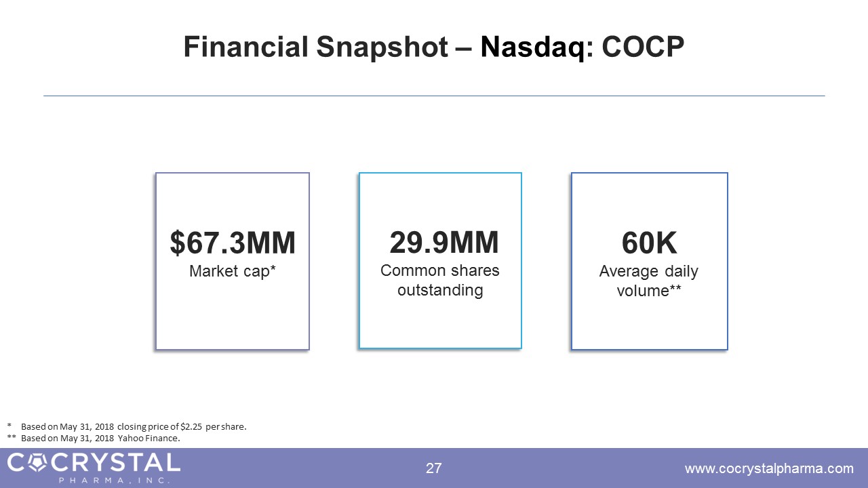Screen dimensions: 868x488
Task: Click the asterisk after "Market cap"
Action: tap(273, 270)
